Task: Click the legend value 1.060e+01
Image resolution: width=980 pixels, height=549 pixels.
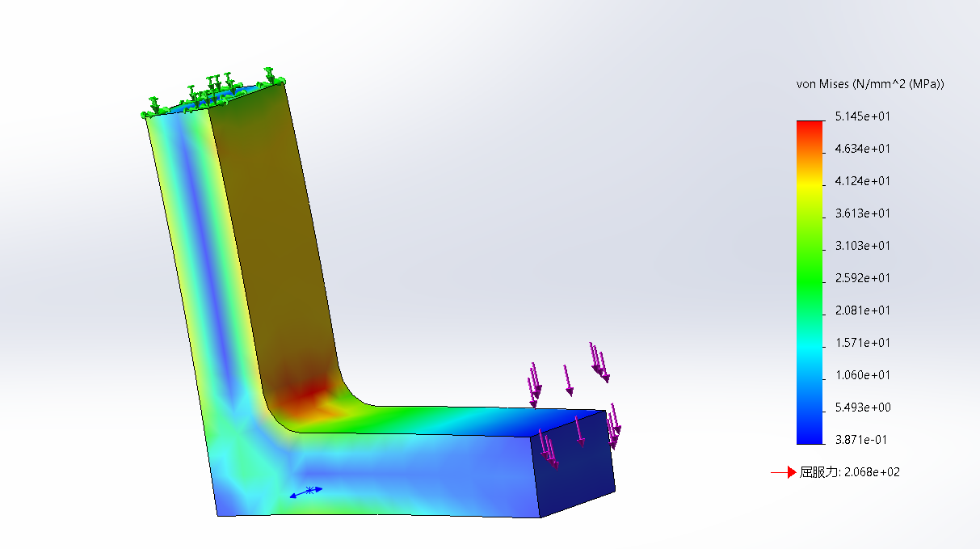Action: [862, 375]
